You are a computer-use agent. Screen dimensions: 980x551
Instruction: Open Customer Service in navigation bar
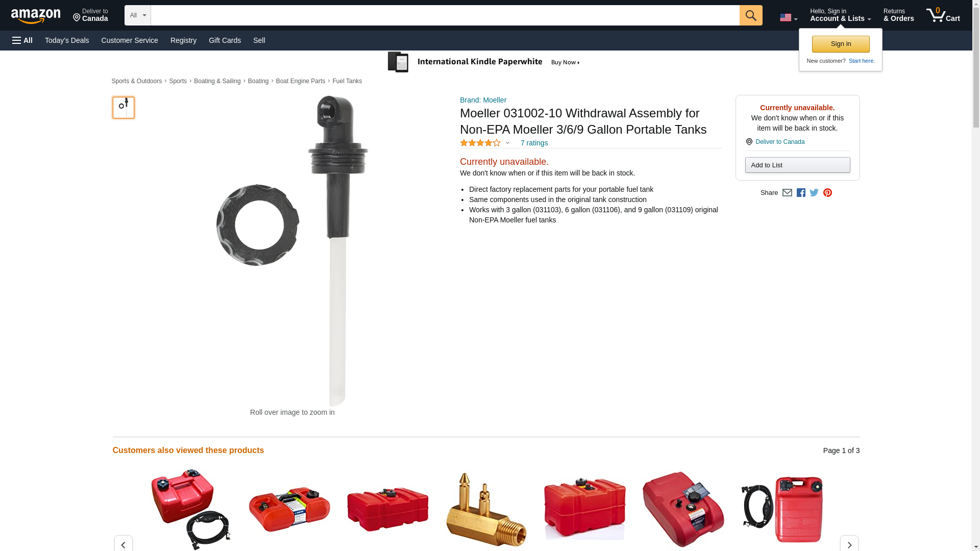click(x=130, y=40)
